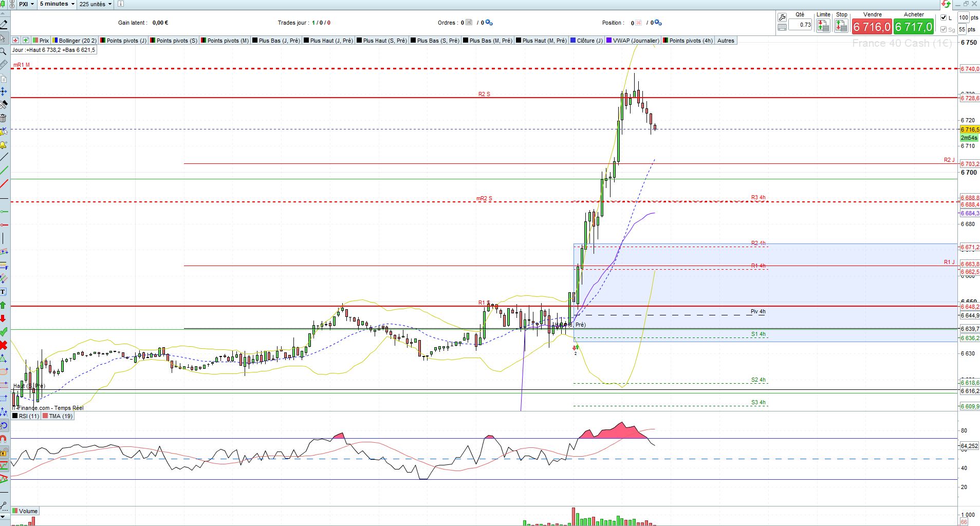Open the trading settings wrench icon

782,17
